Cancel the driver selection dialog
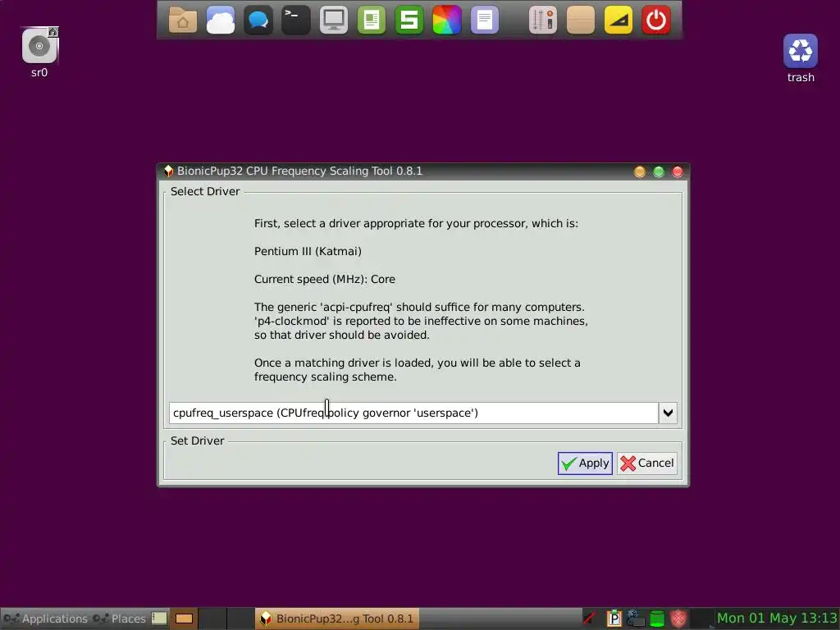The width and height of the screenshot is (840, 630). click(x=647, y=463)
